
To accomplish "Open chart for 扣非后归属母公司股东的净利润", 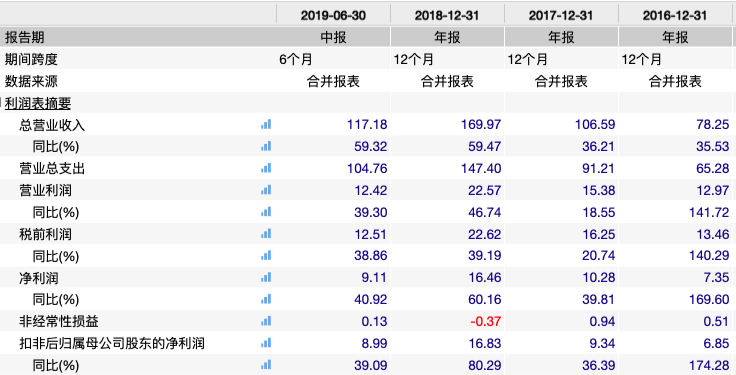I will 266,343.
